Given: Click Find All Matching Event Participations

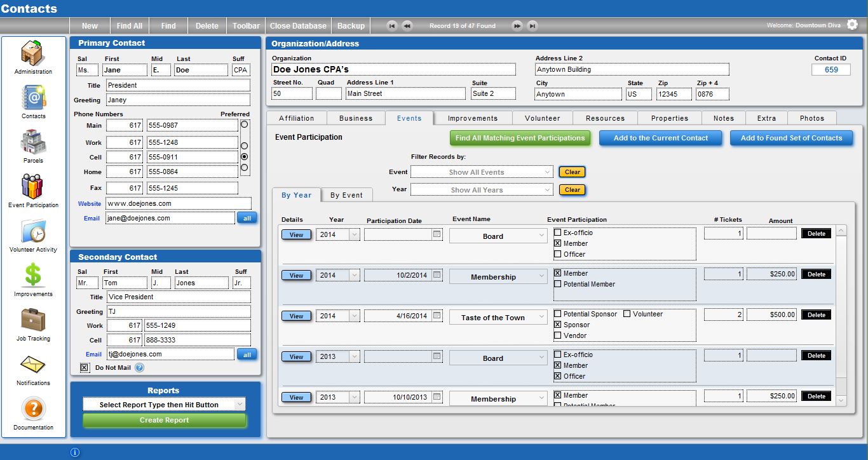Looking at the screenshot, I should 520,138.
